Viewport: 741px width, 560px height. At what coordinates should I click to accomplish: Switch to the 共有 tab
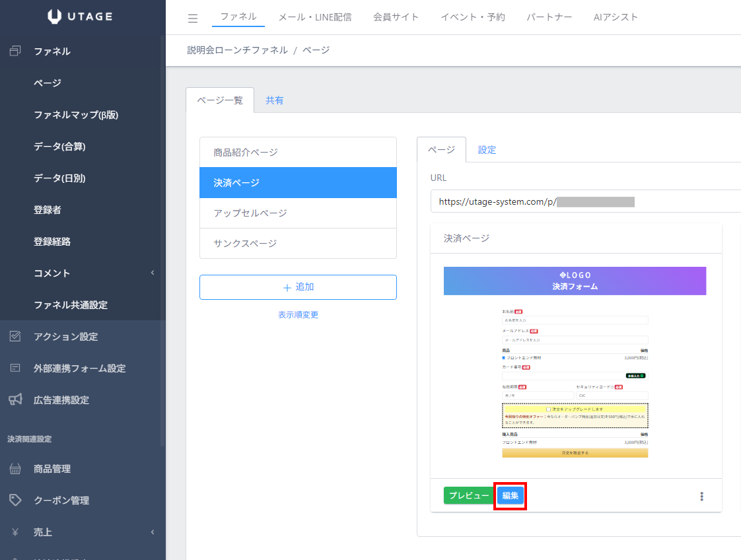pyautogui.click(x=274, y=100)
